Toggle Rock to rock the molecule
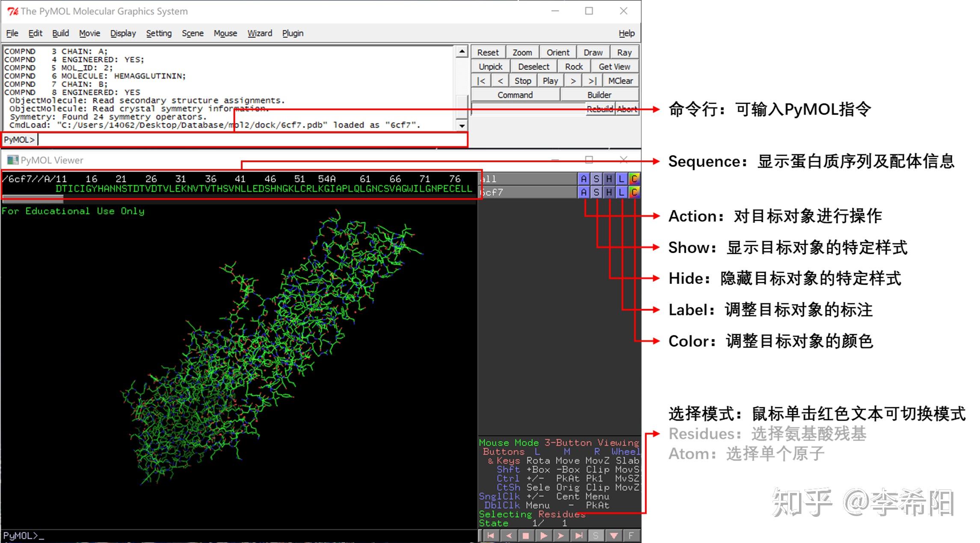Viewport: 980px width, 543px height. pyautogui.click(x=574, y=66)
